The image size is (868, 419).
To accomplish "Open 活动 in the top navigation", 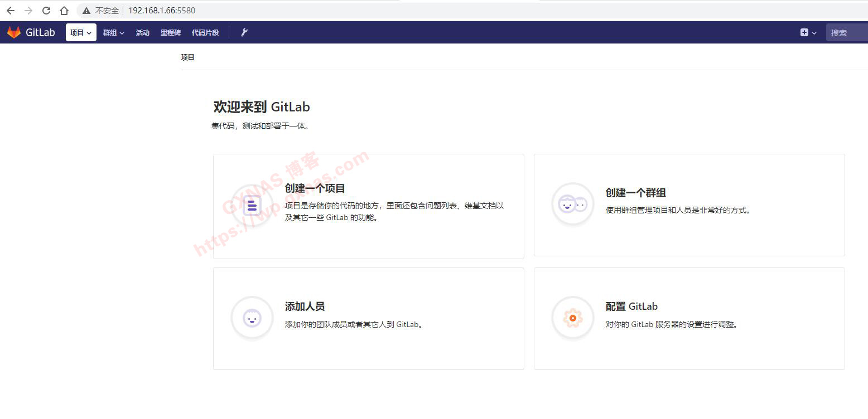I will [x=143, y=32].
